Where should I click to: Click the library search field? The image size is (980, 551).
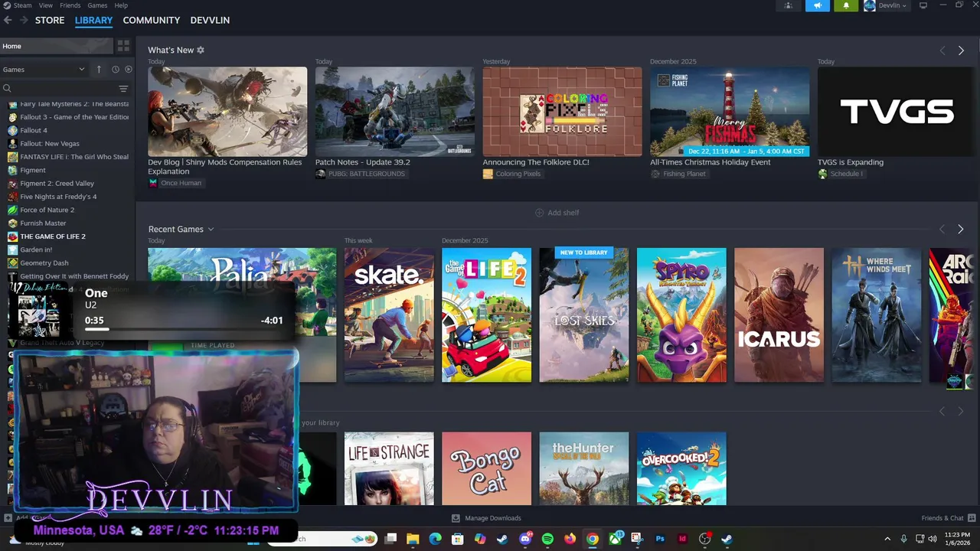point(60,89)
